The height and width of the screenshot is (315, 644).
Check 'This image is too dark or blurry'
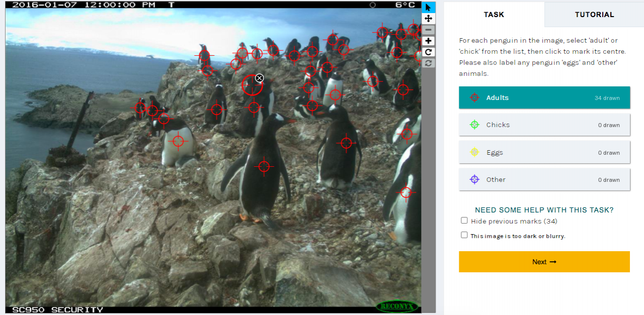[464, 235]
